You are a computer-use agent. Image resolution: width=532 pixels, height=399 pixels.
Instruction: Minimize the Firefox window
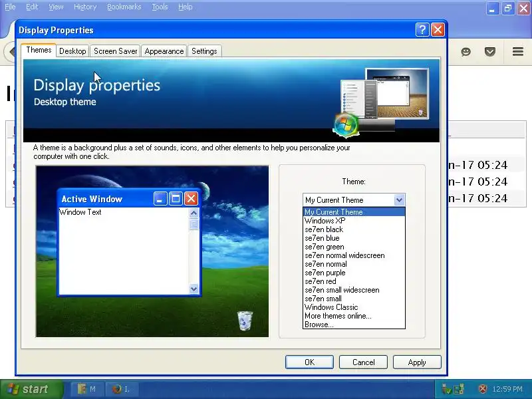(x=492, y=9)
